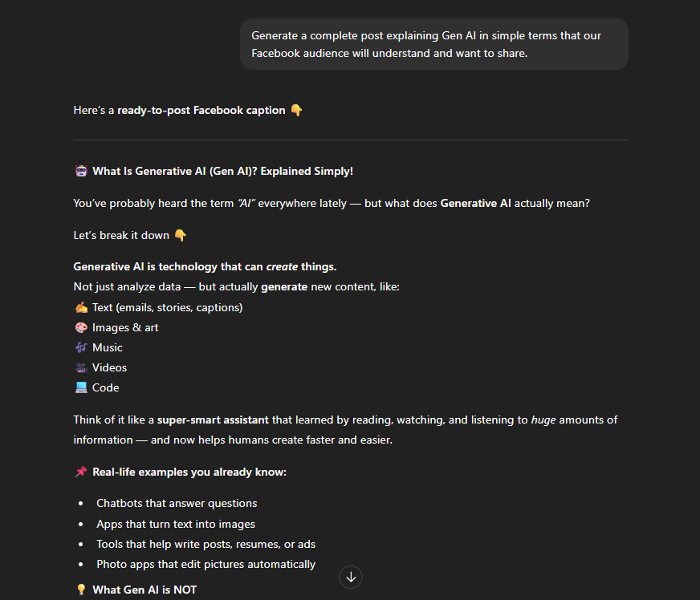This screenshot has height=600, width=700.
Task: Click the video camera emoji beside Videos
Action: 79,367
